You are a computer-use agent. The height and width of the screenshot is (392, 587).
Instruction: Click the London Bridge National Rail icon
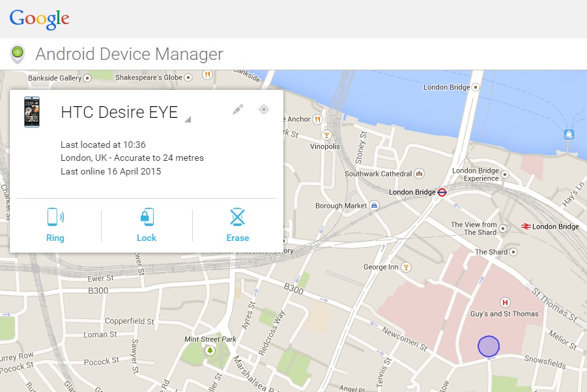[x=526, y=227]
